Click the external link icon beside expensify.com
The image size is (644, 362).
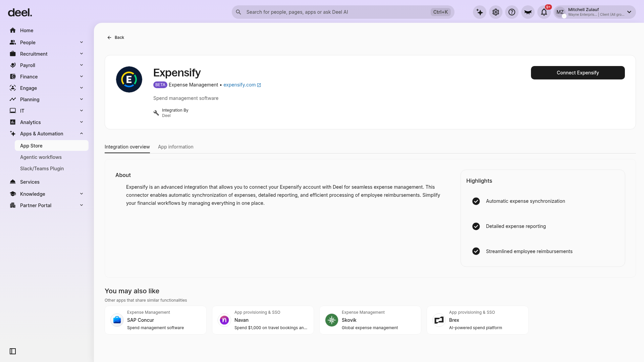pyautogui.click(x=259, y=85)
